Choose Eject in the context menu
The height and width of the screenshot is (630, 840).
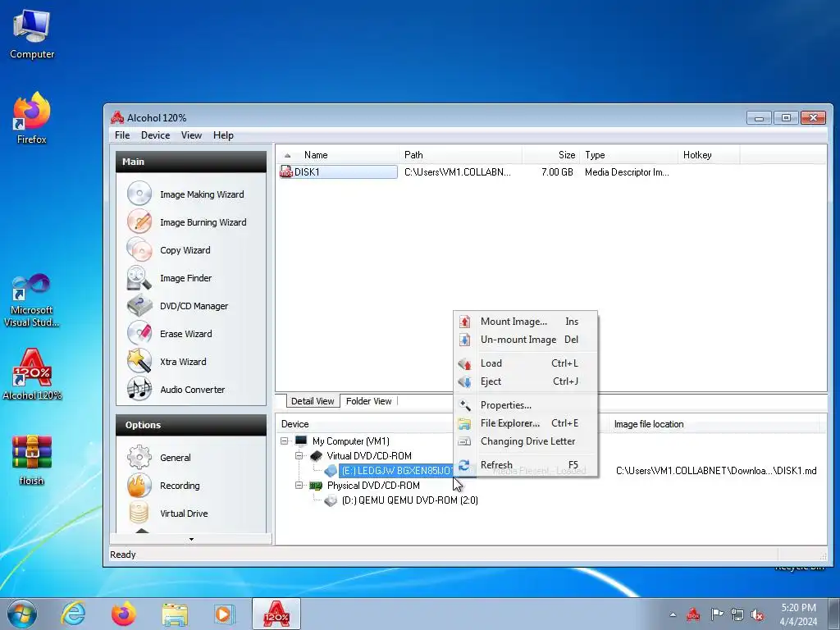[525, 381]
